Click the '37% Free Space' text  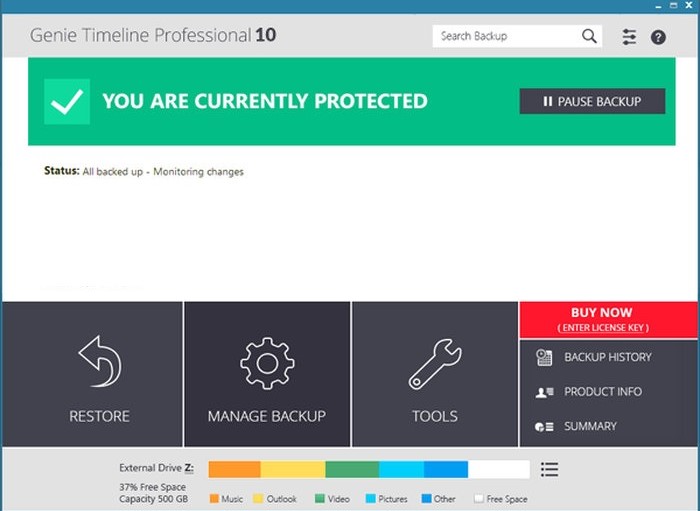[152, 487]
